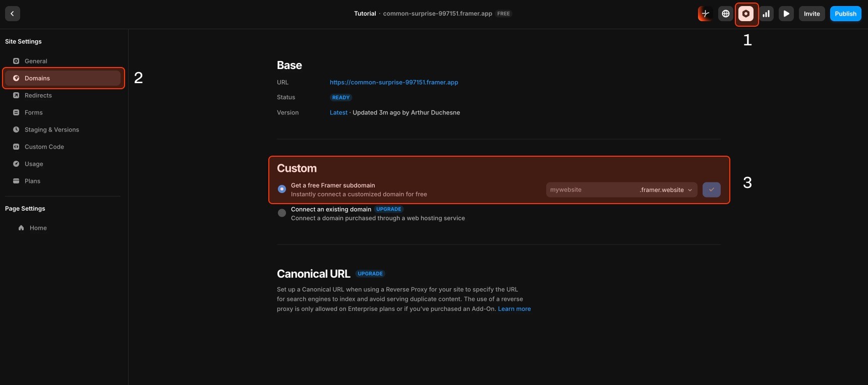The image size is (868, 385).
Task: Click the Plans card icon
Action: click(16, 181)
